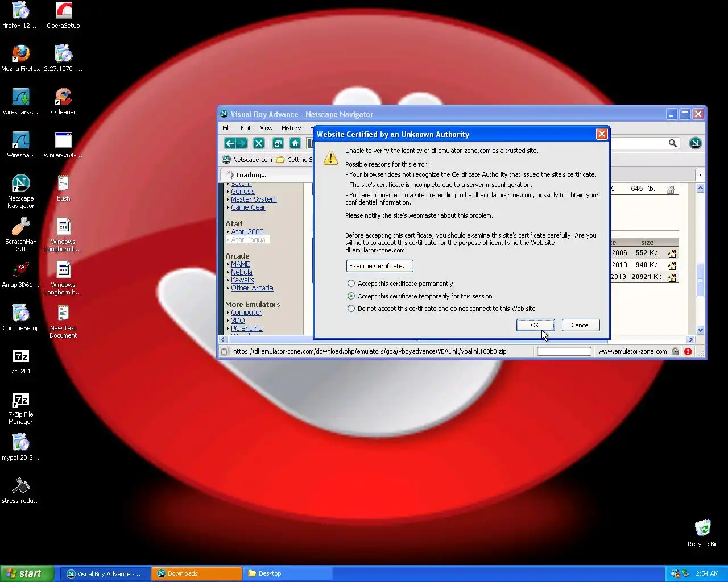Select the 7-Zip File Manager desktop icon
Viewport: 728px width, 582px height.
click(x=20, y=409)
